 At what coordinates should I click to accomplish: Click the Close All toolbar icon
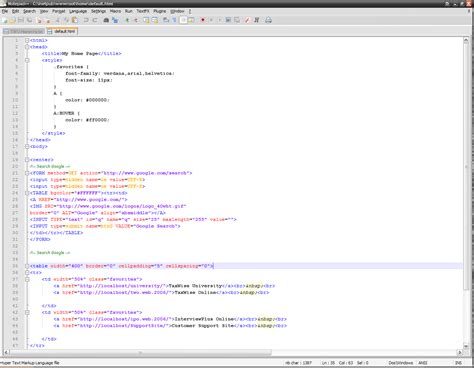tap(48, 20)
